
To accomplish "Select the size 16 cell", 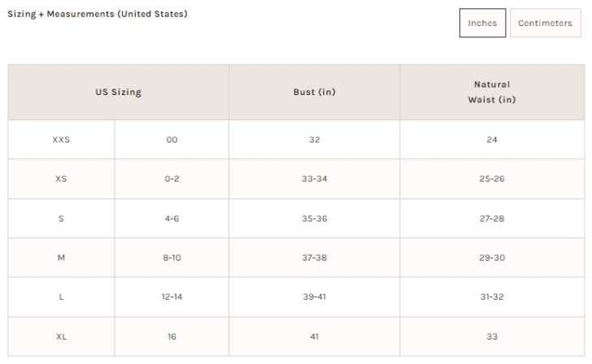I will 172,336.
